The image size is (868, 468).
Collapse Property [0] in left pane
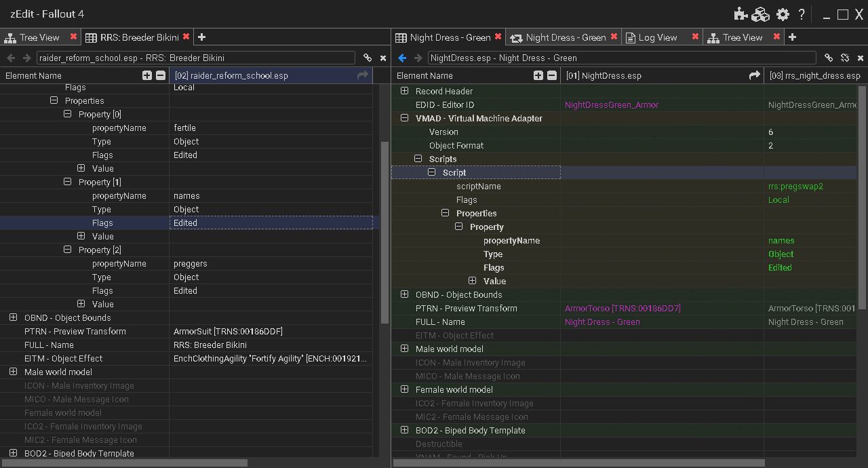(x=67, y=114)
